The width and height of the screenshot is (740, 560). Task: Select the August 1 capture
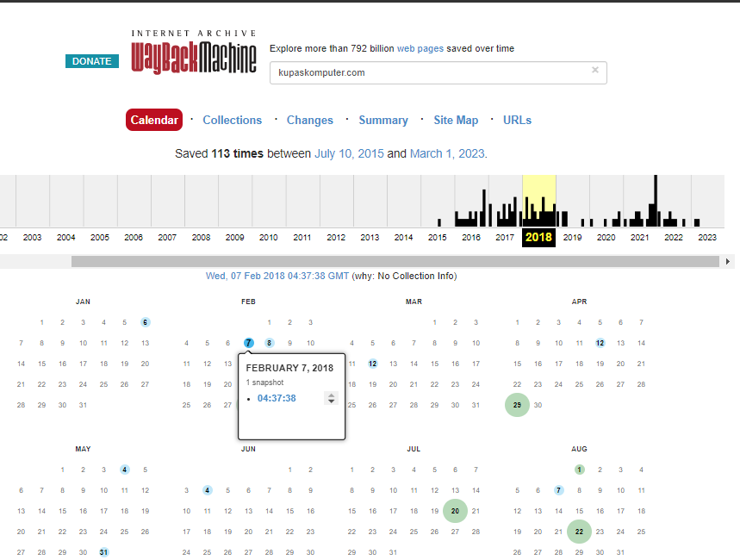pos(580,470)
